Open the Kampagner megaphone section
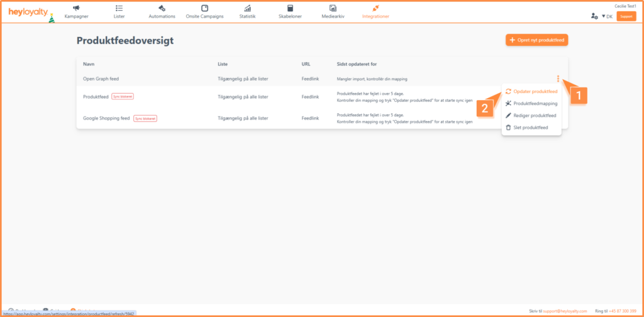This screenshot has height=317, width=644. coord(76,12)
